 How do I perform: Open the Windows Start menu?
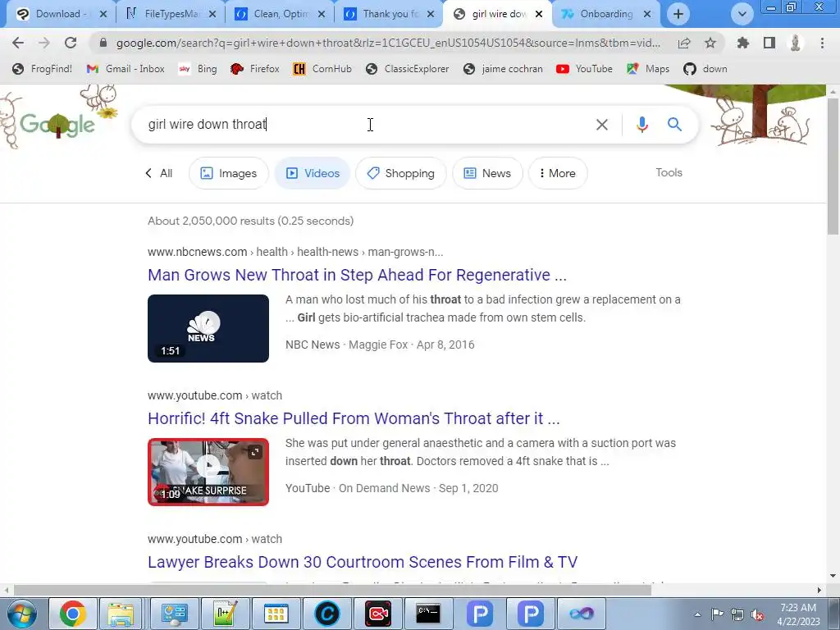(x=21, y=614)
